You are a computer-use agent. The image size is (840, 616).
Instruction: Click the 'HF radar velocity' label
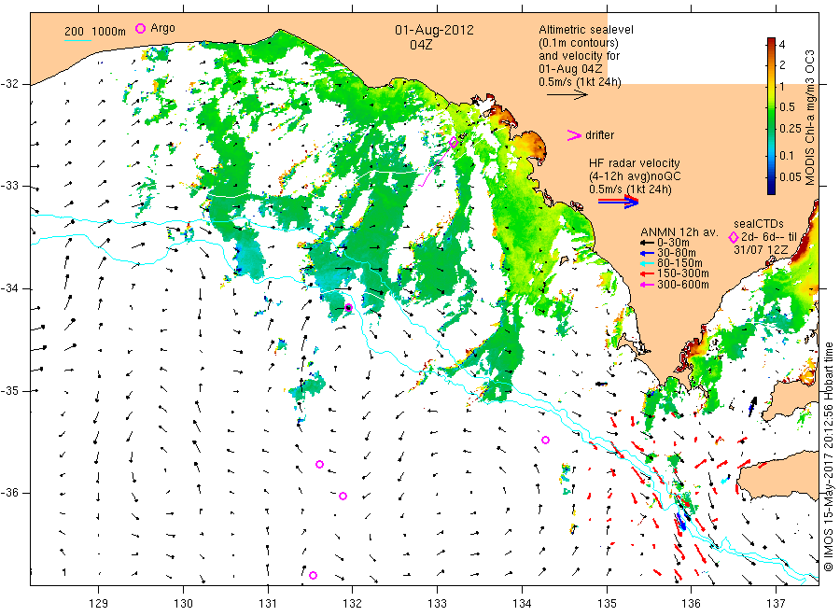635,163
